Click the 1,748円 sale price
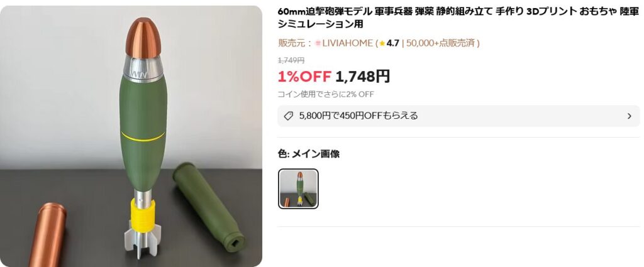644x267 pixels. (363, 76)
